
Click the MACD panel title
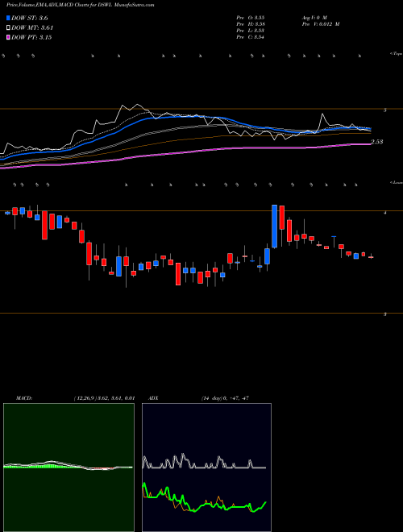coord(23,398)
